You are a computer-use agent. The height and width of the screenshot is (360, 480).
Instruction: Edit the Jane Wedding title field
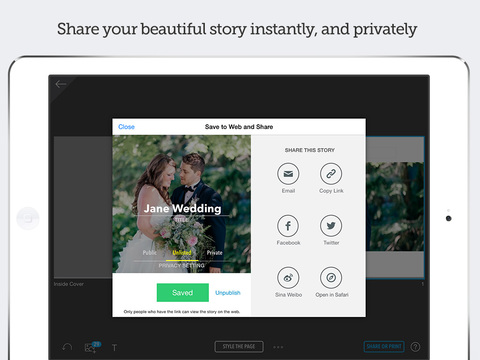182,209
